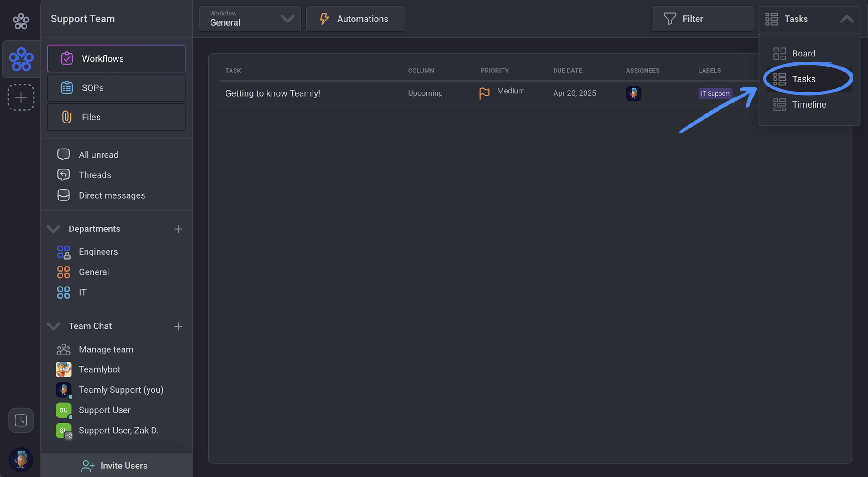The image size is (868, 477).
Task: Click the Engineers locked grid icon
Action: tap(63, 252)
